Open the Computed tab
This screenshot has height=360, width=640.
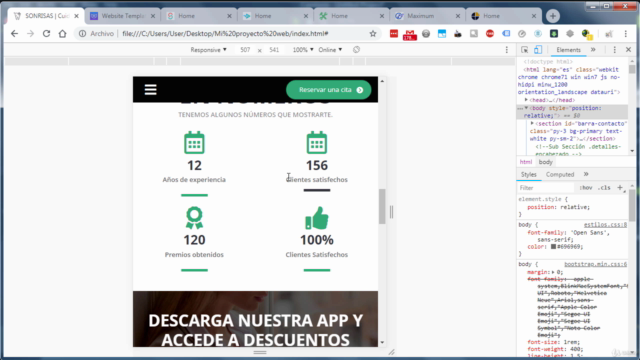click(560, 174)
